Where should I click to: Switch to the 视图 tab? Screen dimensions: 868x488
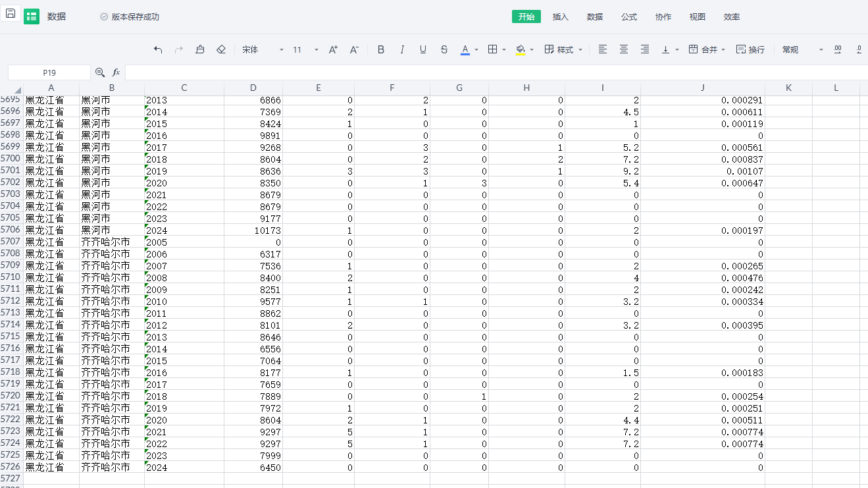(698, 16)
